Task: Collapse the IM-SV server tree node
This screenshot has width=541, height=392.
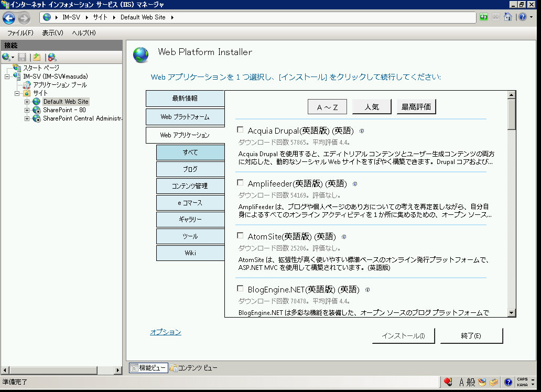Action: point(7,77)
